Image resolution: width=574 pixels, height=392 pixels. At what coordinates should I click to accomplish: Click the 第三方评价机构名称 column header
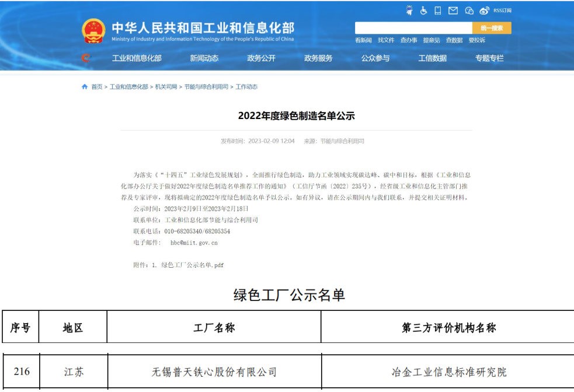449,327
